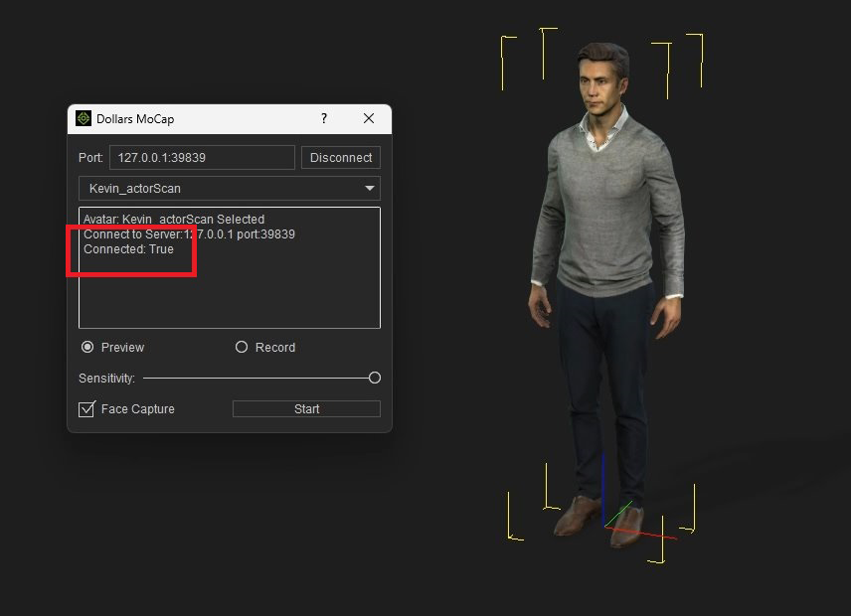The height and width of the screenshot is (616, 851).
Task: Click the Dollars MoCap logo icon
Action: (84, 118)
